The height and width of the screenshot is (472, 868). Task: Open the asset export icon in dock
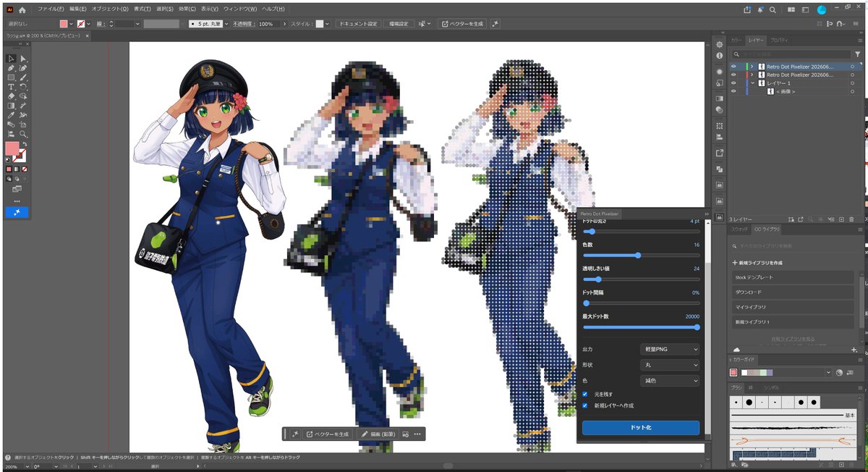(719, 153)
